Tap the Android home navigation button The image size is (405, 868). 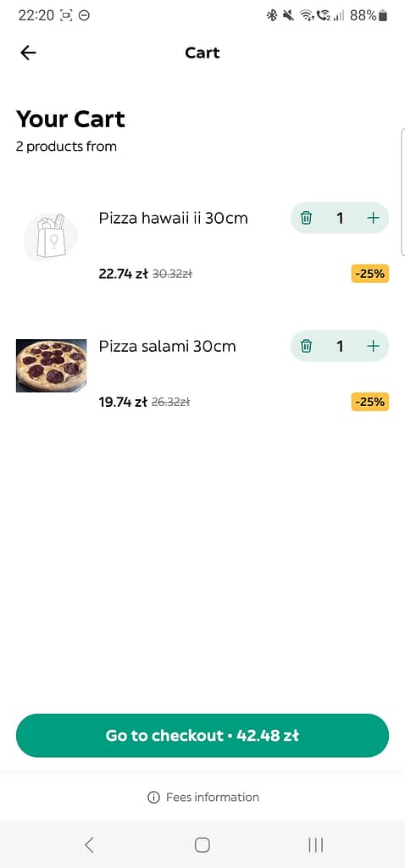202,845
